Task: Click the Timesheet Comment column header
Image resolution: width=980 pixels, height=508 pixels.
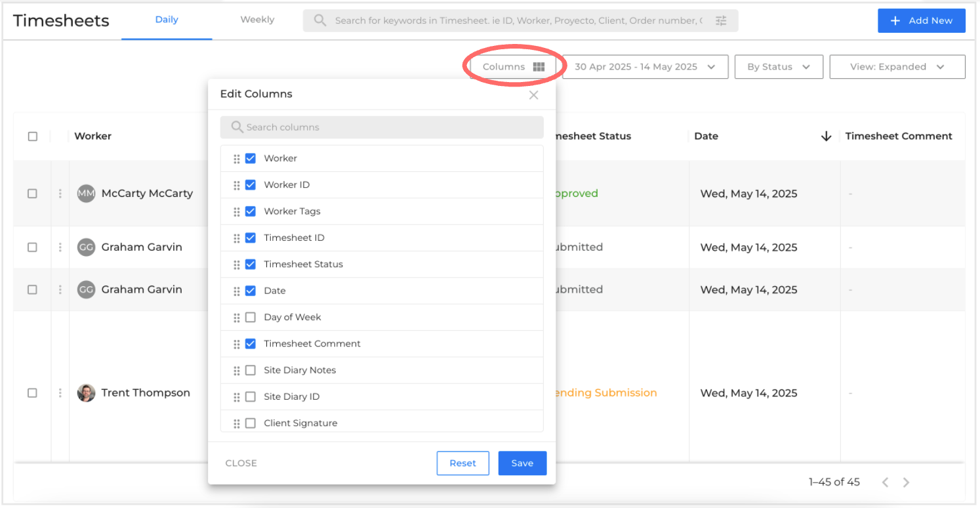Action: point(899,136)
